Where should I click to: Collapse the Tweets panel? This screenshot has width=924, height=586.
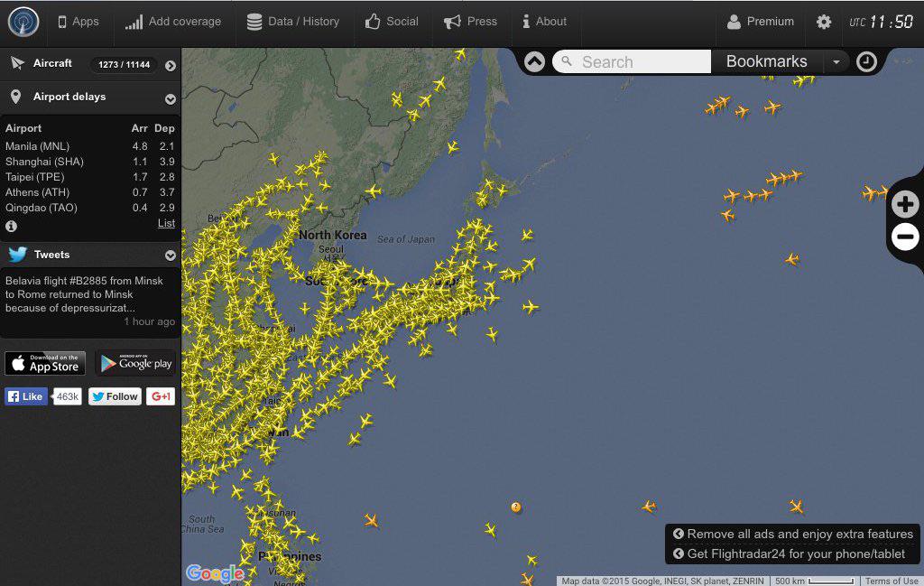click(171, 256)
